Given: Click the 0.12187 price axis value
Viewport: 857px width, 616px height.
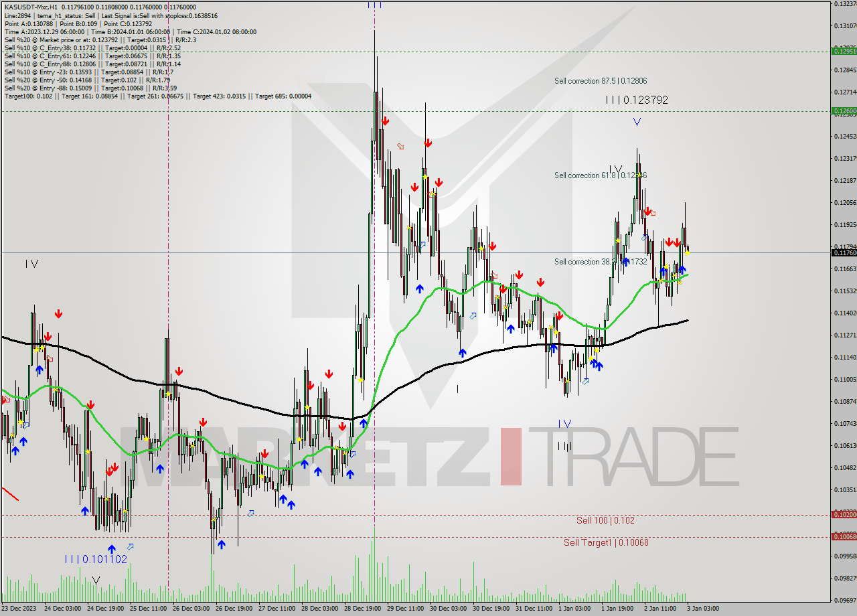Looking at the screenshot, I should tap(845, 180).
